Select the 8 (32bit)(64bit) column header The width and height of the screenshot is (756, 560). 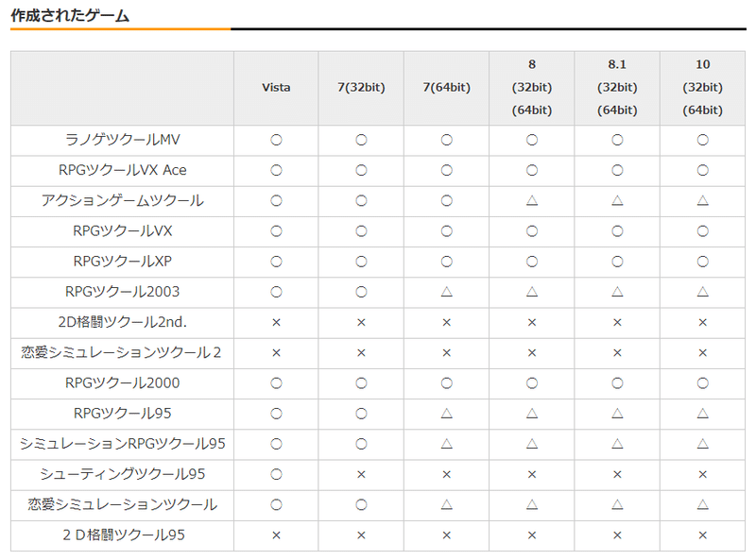(x=532, y=88)
